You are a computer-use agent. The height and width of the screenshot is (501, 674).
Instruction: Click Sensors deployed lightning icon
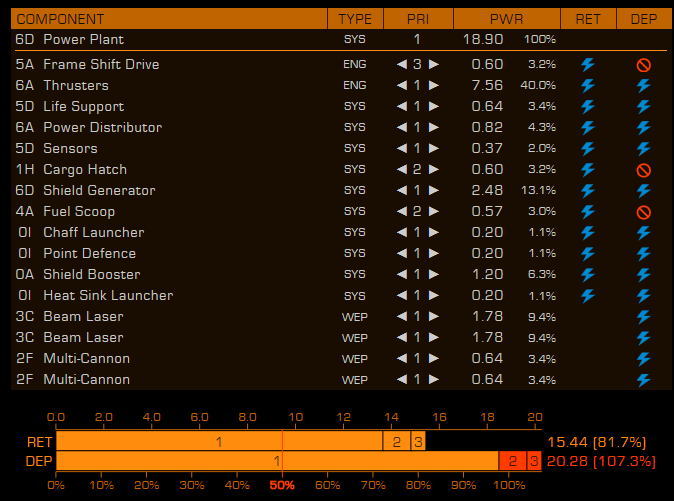click(643, 149)
